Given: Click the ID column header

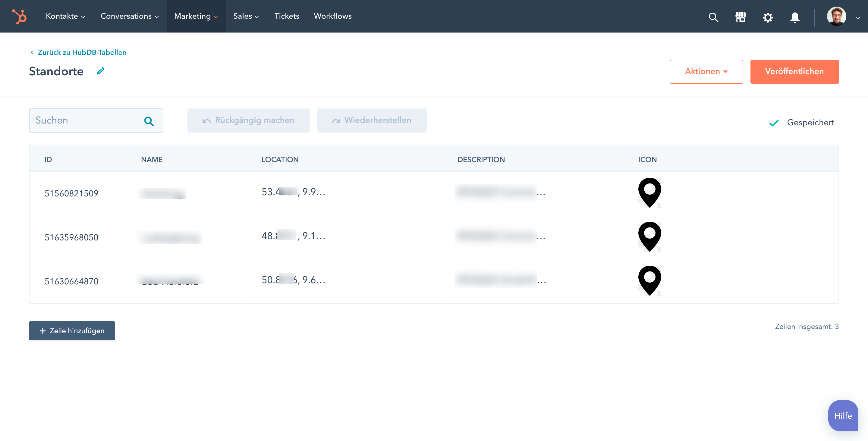Looking at the screenshot, I should pos(48,159).
